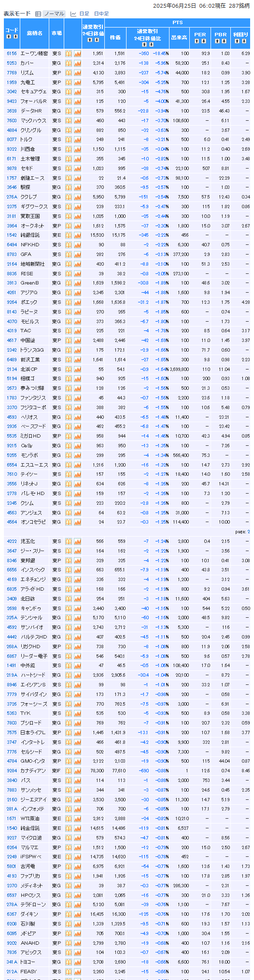Select stock name テラドローン
This screenshot has height=980, width=254.
click(33, 905)
